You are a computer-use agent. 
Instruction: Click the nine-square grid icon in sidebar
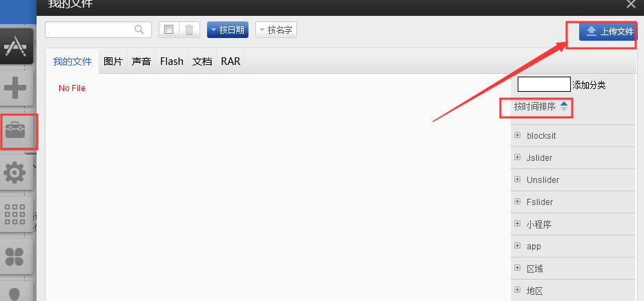coord(15,215)
